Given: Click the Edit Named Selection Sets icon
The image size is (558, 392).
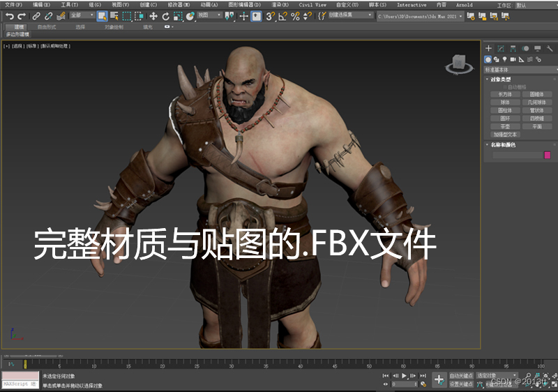Looking at the screenshot, I should [322, 16].
